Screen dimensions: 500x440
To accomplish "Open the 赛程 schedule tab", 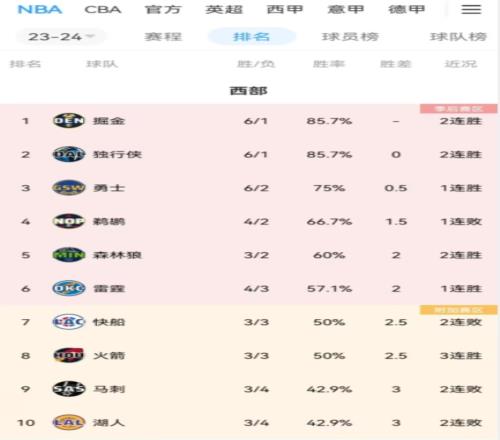I will [163, 36].
